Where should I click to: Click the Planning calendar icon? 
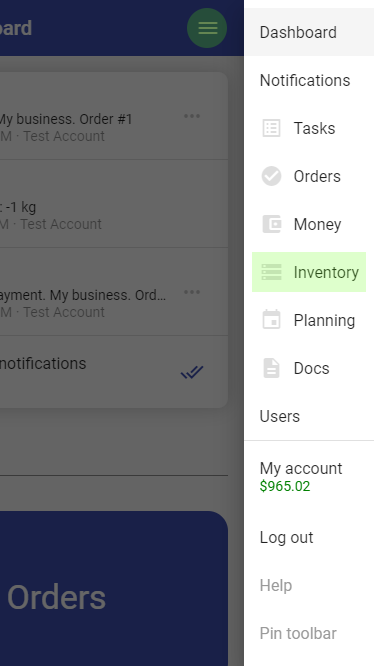tap(271, 319)
